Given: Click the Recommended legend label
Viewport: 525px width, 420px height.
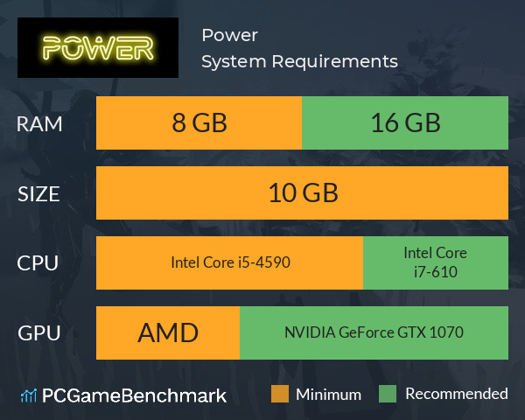Looking at the screenshot, I should 457,394.
